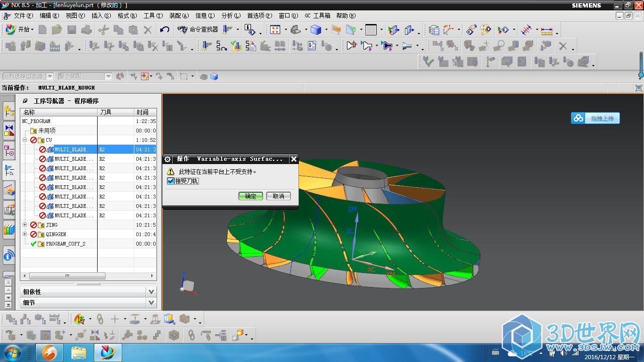
Task: Click the vertical slider on right toolbar edge
Action: pyautogui.click(x=641, y=65)
